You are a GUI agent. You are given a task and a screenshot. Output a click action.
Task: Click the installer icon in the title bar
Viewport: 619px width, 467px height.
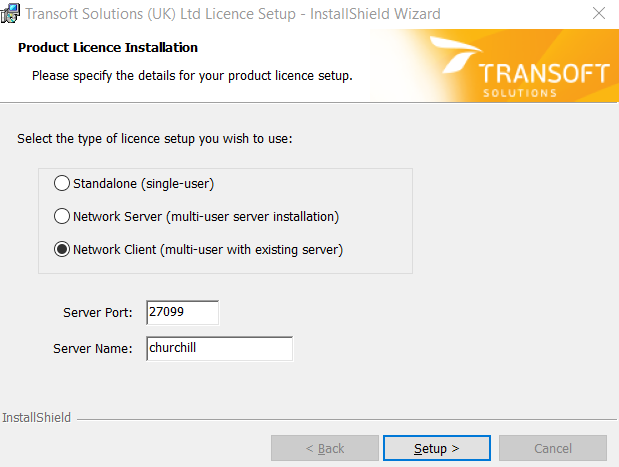[x=10, y=13]
